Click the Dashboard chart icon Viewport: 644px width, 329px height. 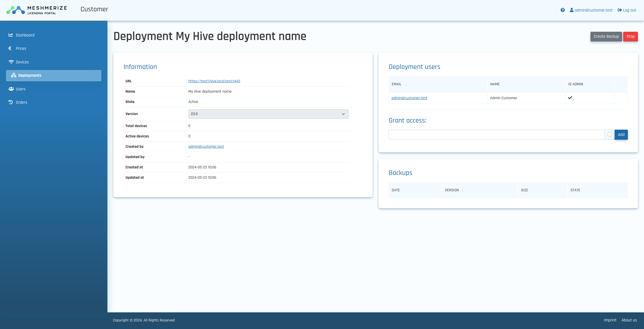(x=11, y=35)
